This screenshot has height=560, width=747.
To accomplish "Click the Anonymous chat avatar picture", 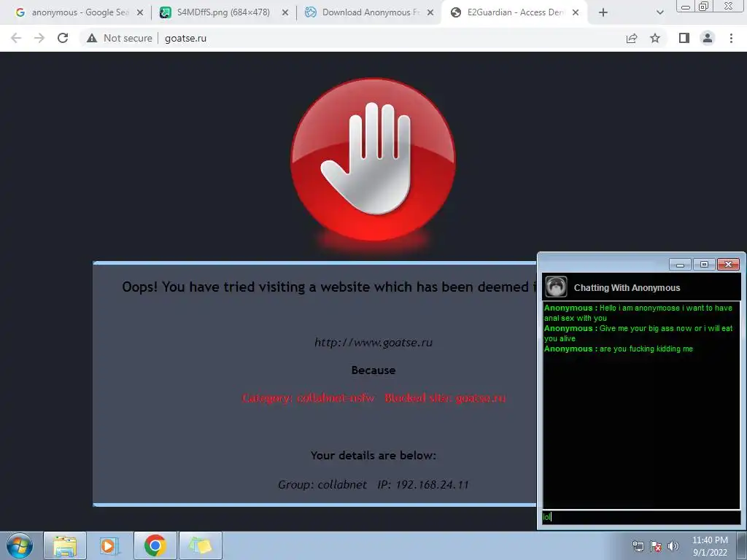I will tap(556, 287).
